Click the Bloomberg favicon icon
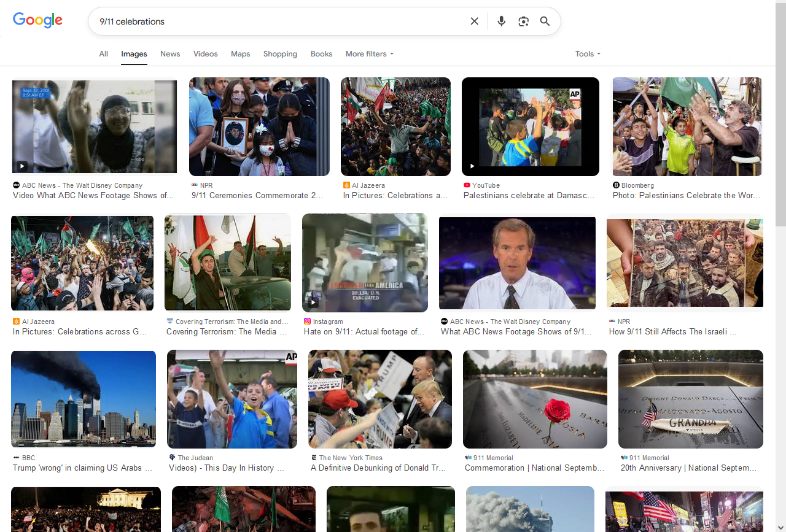Viewport: 786px width, 532px height. (616, 185)
